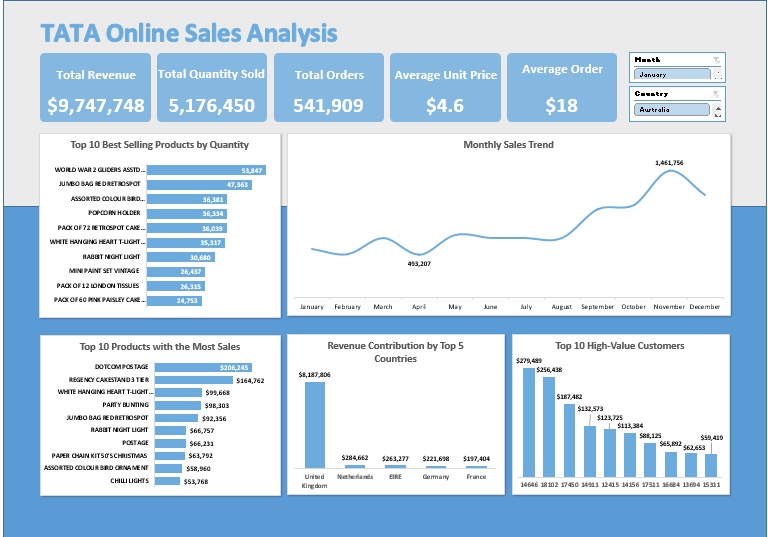Click the November axis label
Screen dimensions: 768x537
(x=669, y=307)
